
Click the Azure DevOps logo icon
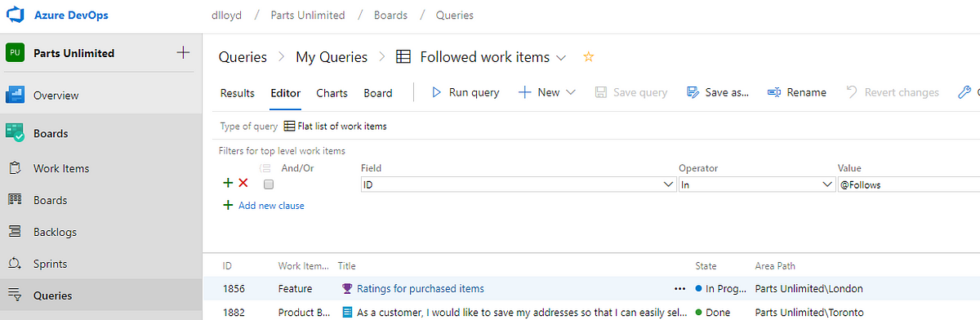pos(16,16)
